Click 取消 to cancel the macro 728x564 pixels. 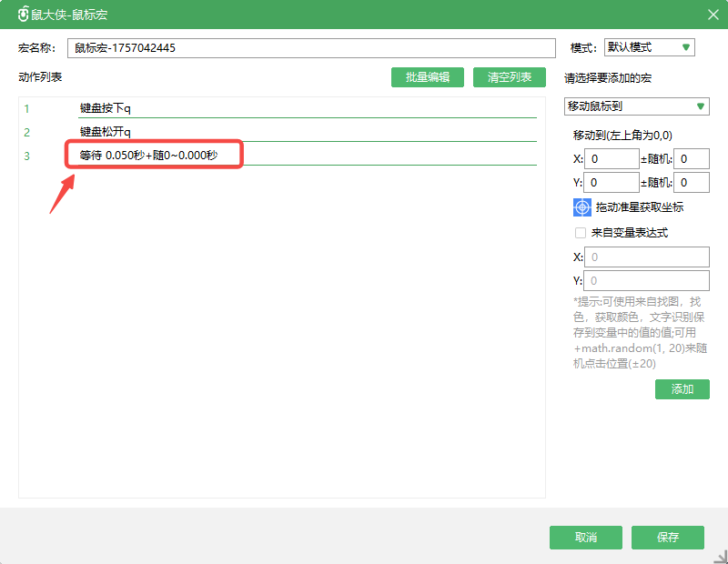click(x=585, y=538)
